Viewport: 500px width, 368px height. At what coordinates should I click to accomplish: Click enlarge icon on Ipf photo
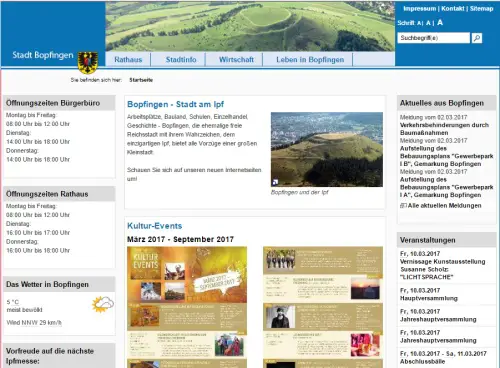click(x=275, y=182)
